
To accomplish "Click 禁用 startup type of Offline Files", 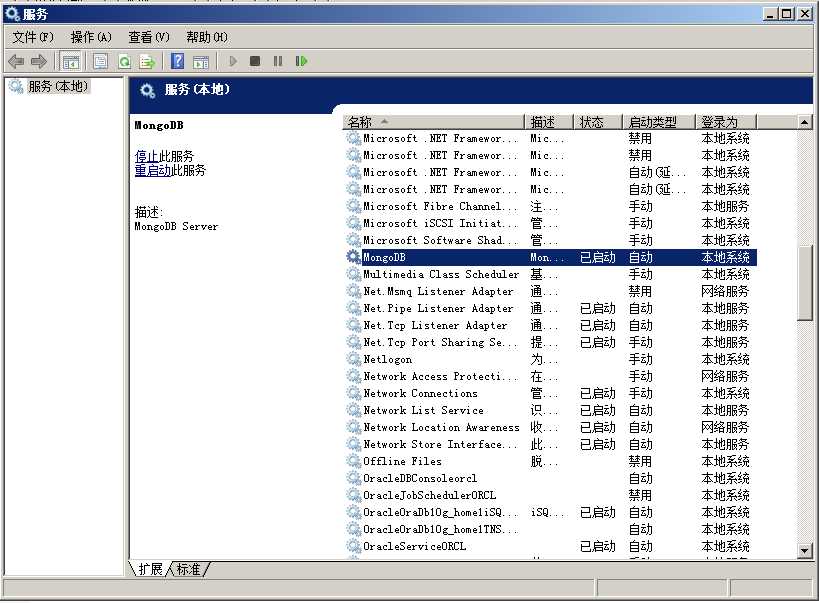I will [640, 461].
